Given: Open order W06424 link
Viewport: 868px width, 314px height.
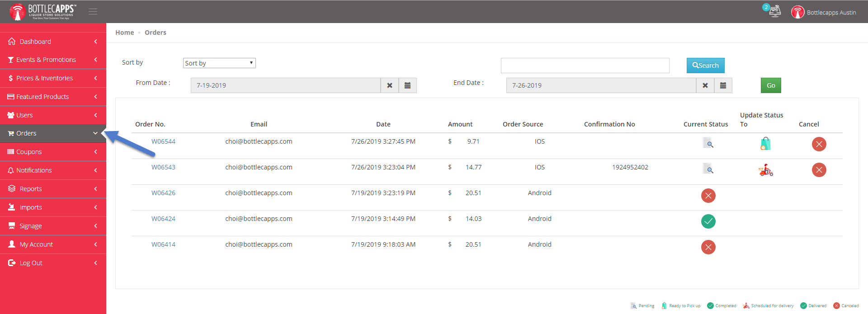Looking at the screenshot, I should point(163,219).
